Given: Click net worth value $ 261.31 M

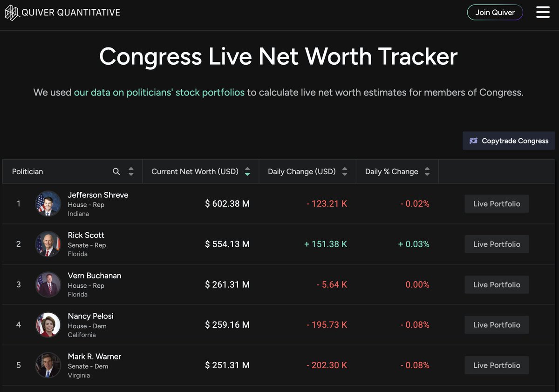Looking at the screenshot, I should tap(227, 284).
